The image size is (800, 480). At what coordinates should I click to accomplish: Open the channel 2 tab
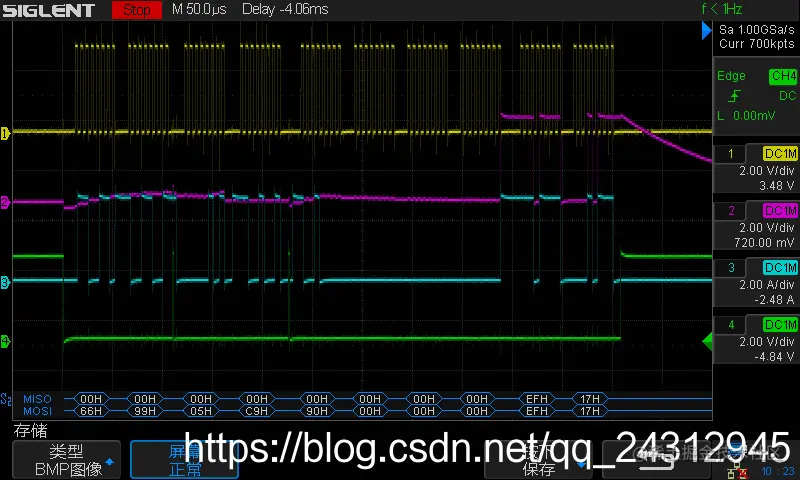(x=730, y=211)
